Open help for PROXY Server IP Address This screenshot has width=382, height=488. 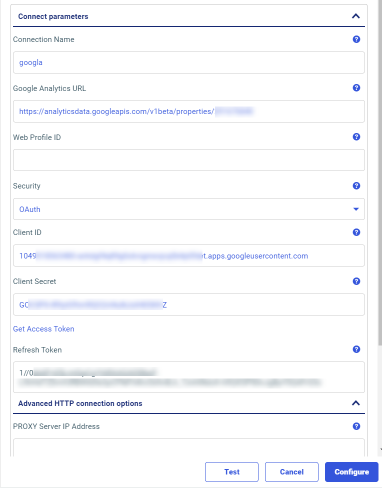[x=356, y=426]
